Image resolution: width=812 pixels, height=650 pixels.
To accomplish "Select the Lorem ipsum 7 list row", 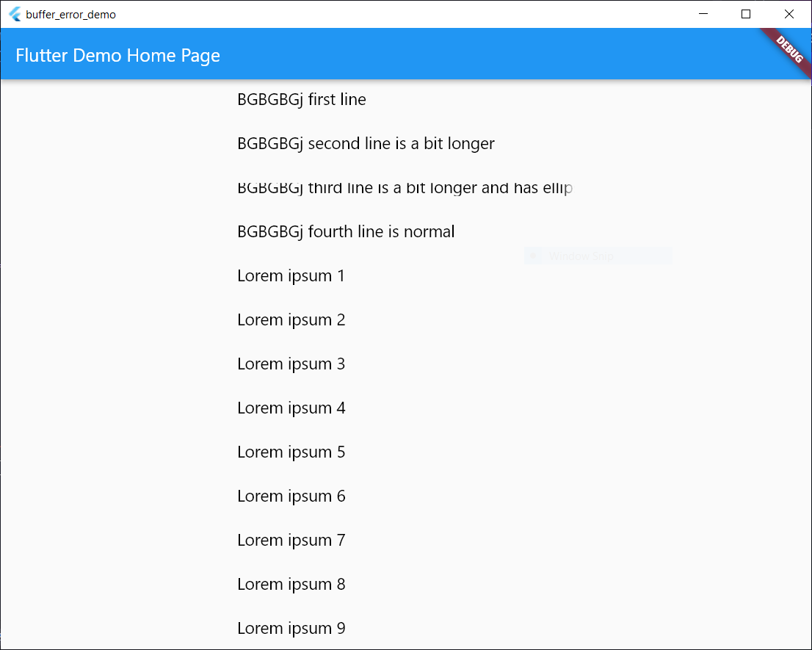I will (x=291, y=540).
